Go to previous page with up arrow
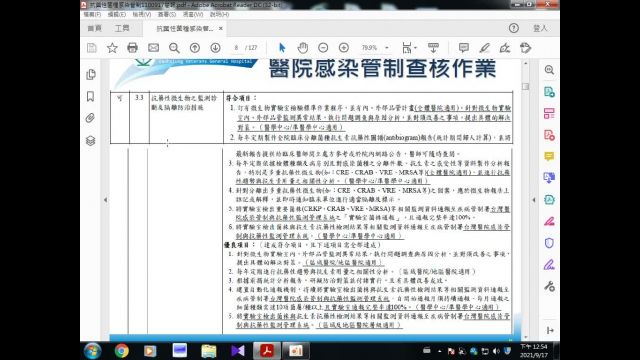The width and height of the screenshot is (640, 360). pos(195,48)
